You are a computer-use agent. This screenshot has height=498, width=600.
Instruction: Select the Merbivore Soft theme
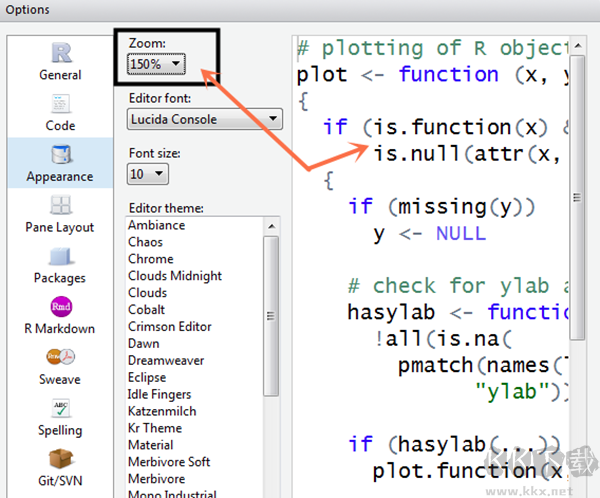tap(169, 462)
